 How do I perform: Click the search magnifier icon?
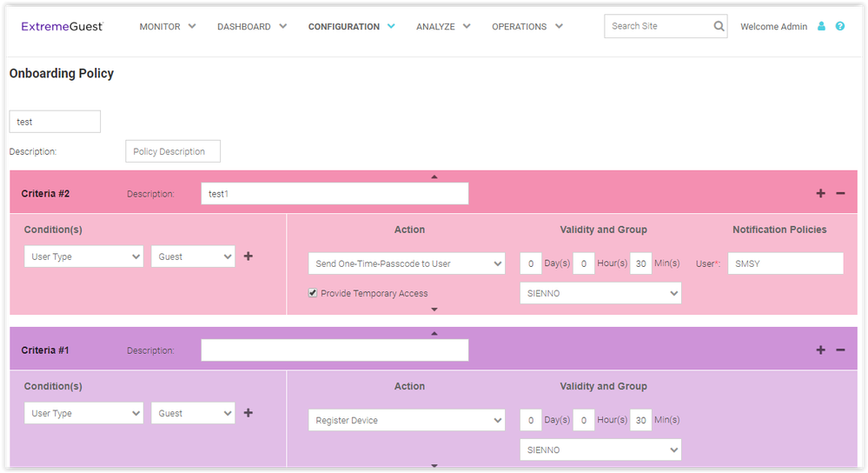pos(719,26)
